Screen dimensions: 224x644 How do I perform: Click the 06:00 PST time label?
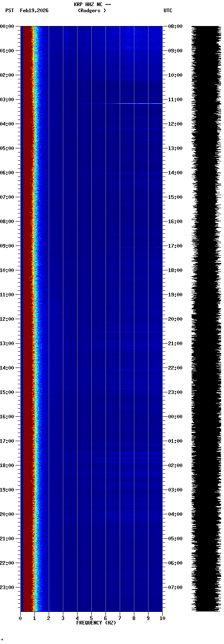pos(7,173)
